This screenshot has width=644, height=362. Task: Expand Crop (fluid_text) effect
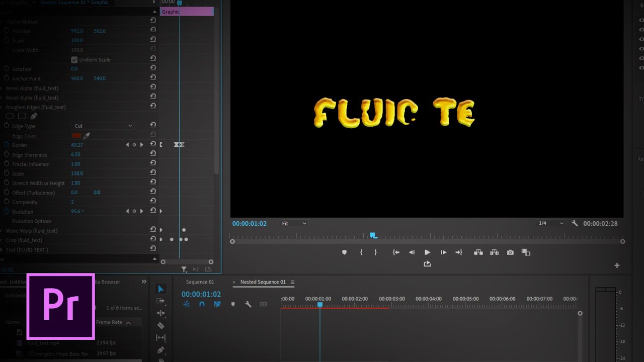click(x=2, y=240)
